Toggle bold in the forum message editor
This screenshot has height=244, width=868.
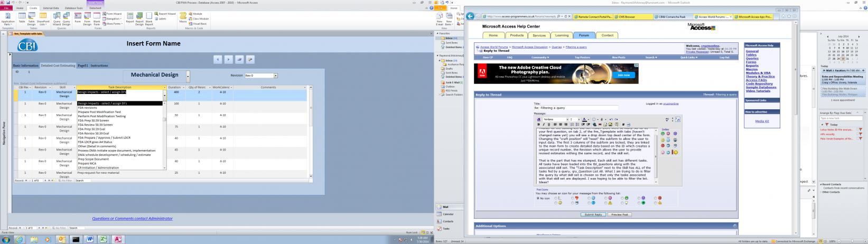(539, 125)
